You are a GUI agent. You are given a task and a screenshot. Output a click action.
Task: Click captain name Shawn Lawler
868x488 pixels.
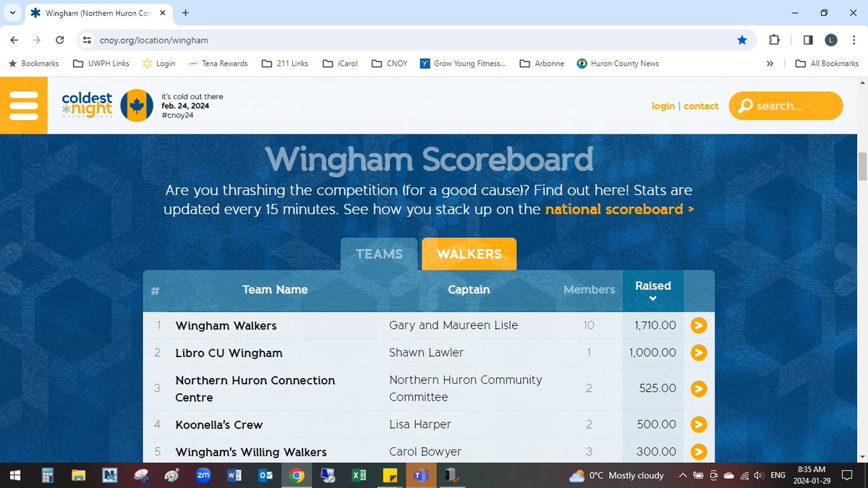click(x=427, y=352)
